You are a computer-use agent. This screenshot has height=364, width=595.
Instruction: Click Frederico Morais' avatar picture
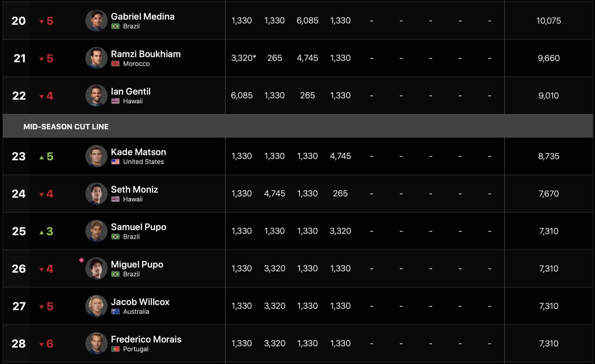point(96,344)
